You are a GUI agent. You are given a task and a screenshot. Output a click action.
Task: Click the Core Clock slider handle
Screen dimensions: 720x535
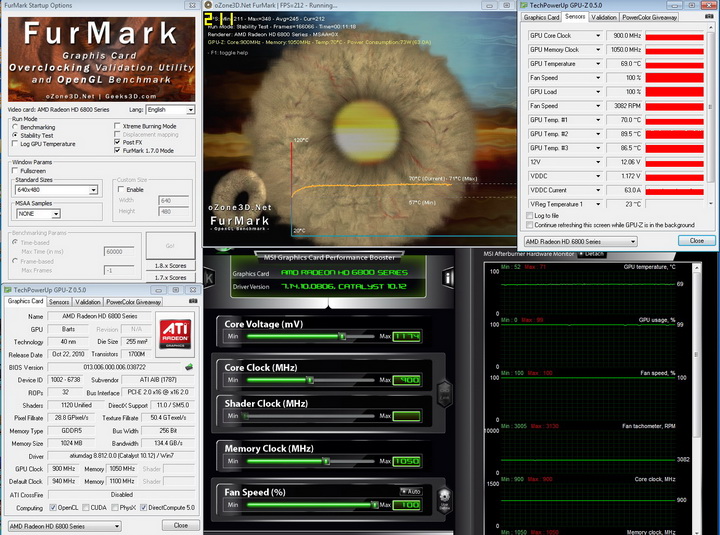[310, 380]
